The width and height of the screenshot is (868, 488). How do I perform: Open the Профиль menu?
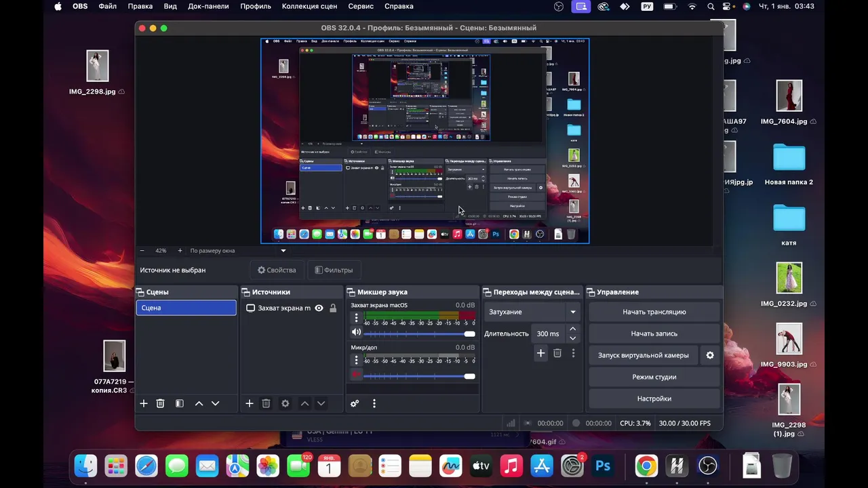tap(256, 6)
